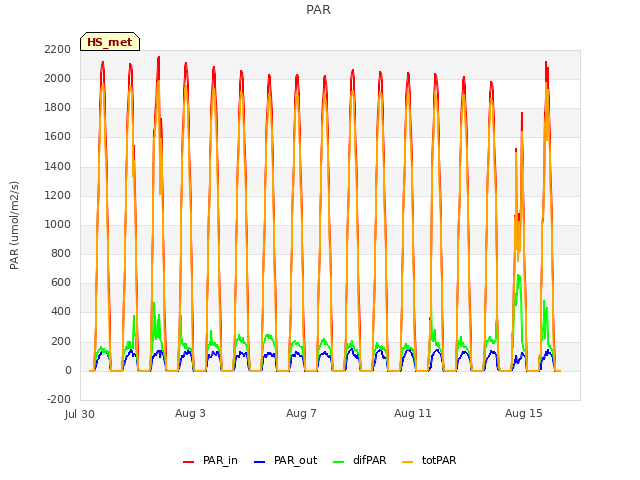
Task: Click the -200 y-axis tick label
Action: pyautogui.click(x=59, y=399)
